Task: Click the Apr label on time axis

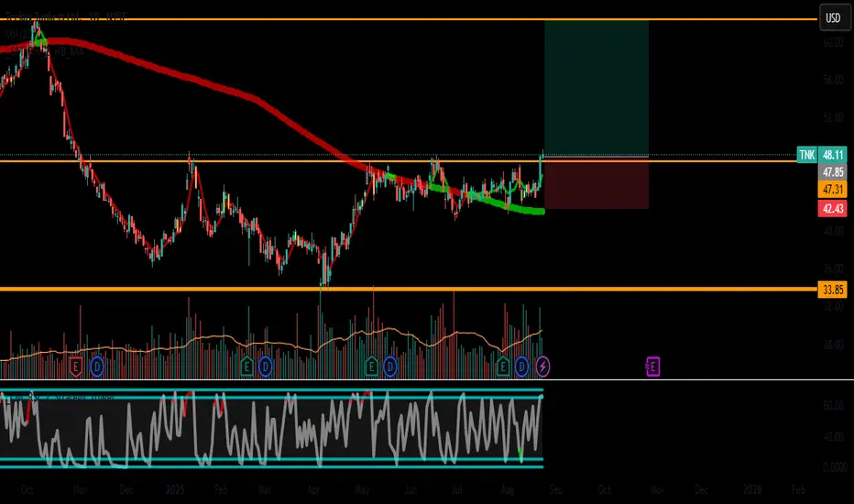Action: (313, 490)
